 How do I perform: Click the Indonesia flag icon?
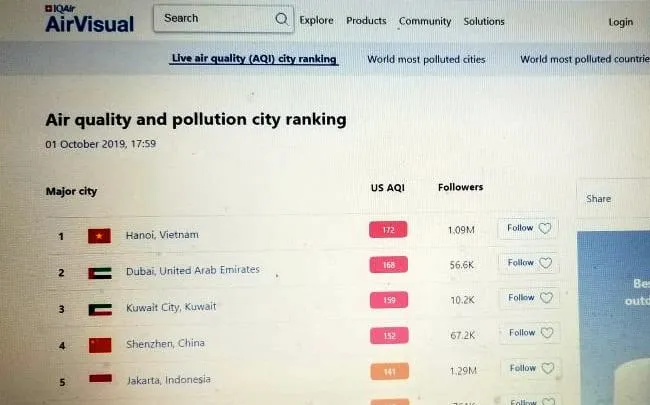100,380
